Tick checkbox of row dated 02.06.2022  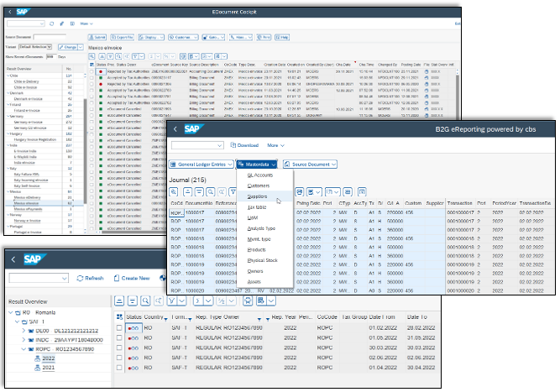pos(119,358)
